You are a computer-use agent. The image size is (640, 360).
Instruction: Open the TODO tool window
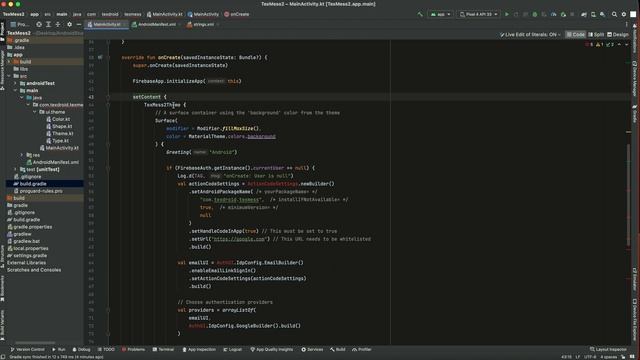point(106,349)
